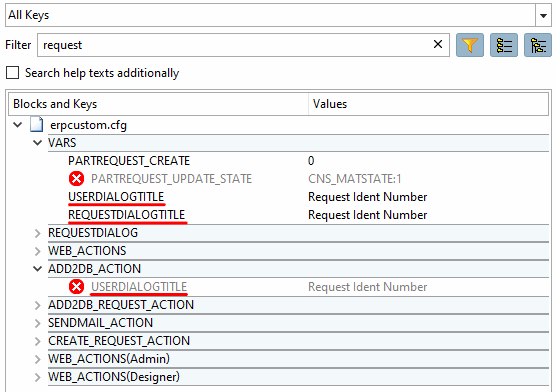
Task: Expand the ADD2DB_REQUEST_ACTION block
Action: [38, 305]
